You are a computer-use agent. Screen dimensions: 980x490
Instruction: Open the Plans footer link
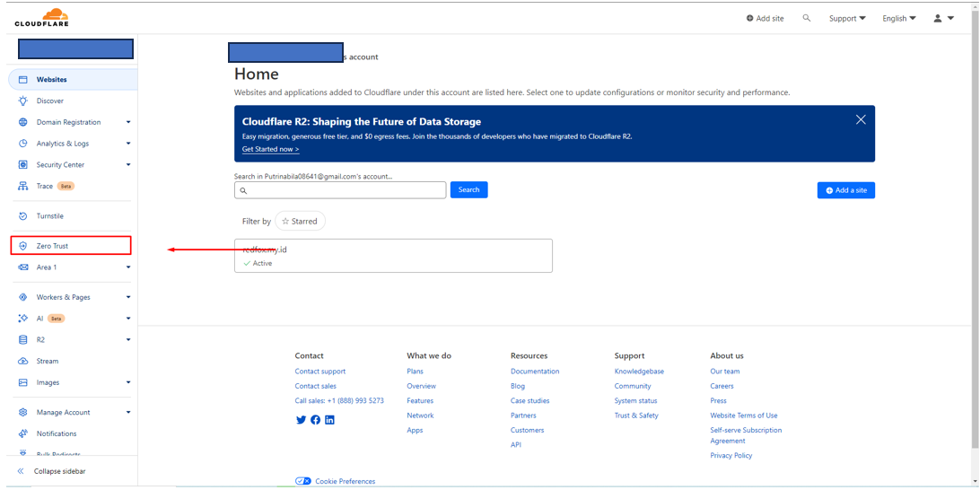(415, 372)
